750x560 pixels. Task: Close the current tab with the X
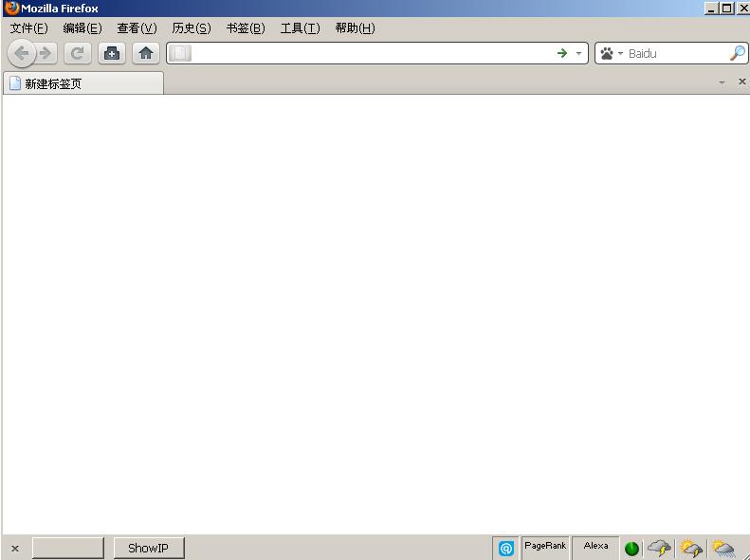[741, 81]
